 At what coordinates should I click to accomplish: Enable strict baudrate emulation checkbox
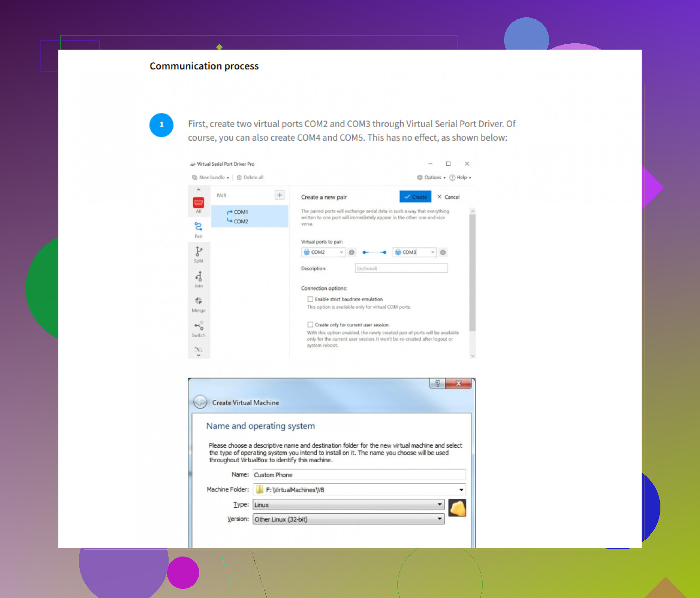tap(310, 299)
